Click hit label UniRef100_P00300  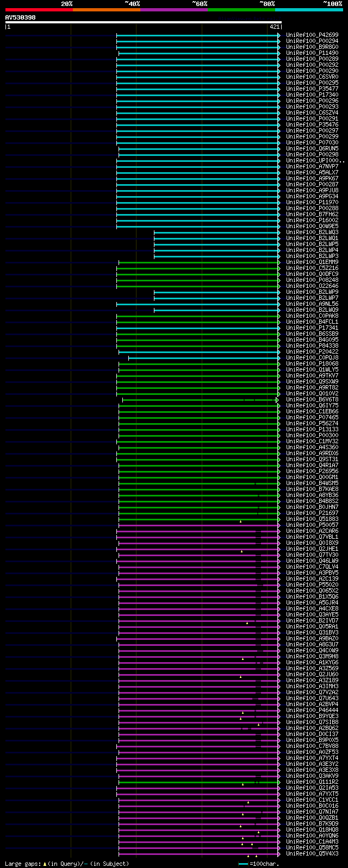click(312, 435)
